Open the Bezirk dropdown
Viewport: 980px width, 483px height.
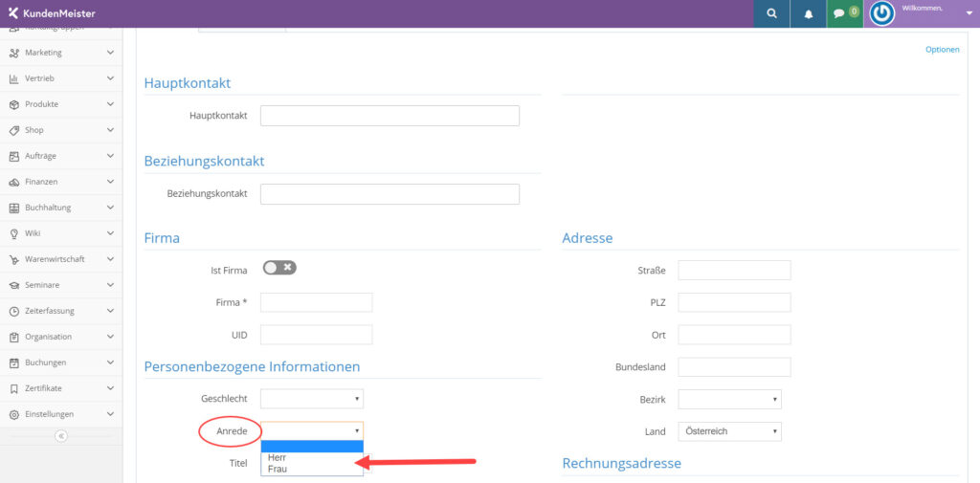[729, 399]
